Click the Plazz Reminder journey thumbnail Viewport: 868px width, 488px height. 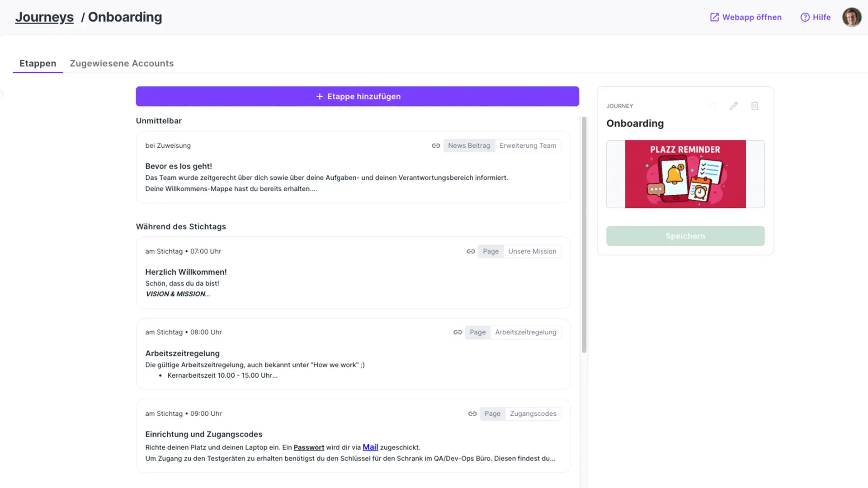pyautogui.click(x=685, y=174)
